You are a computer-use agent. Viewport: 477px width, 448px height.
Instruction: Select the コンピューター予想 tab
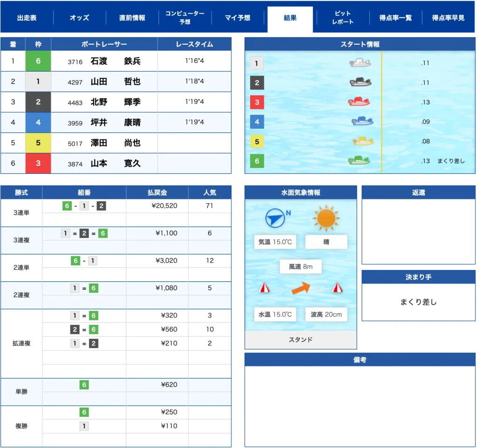click(x=185, y=18)
